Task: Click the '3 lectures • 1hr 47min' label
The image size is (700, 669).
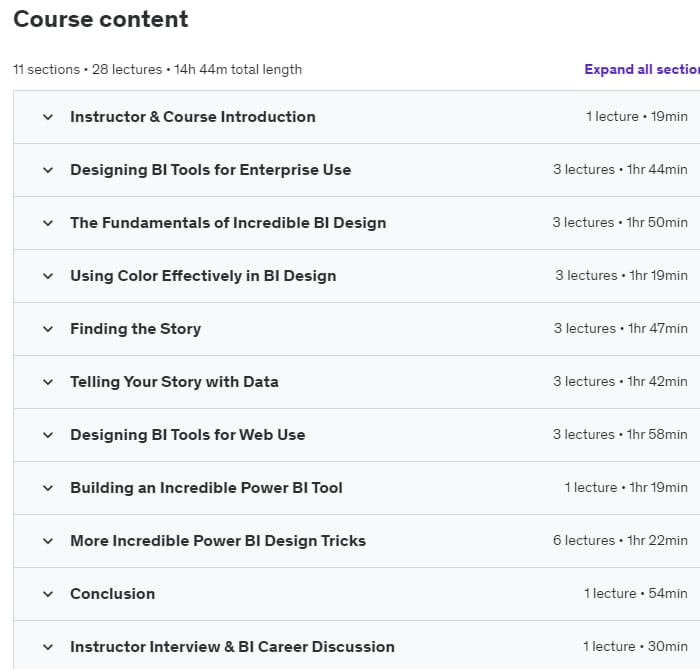Action: tap(621, 328)
